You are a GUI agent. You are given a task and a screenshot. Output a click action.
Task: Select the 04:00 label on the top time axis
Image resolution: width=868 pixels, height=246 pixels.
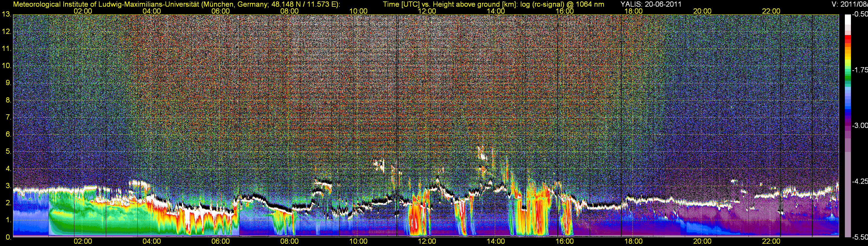click(x=152, y=11)
